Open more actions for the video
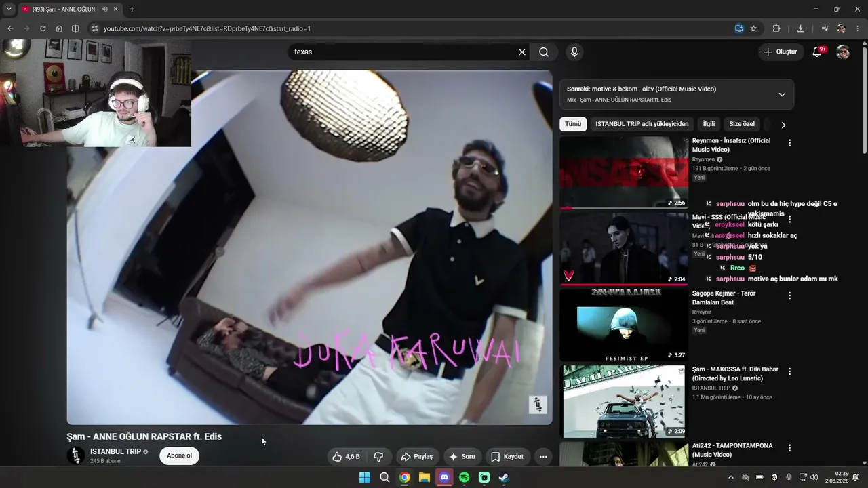Image resolution: width=868 pixels, height=488 pixels. point(543,457)
